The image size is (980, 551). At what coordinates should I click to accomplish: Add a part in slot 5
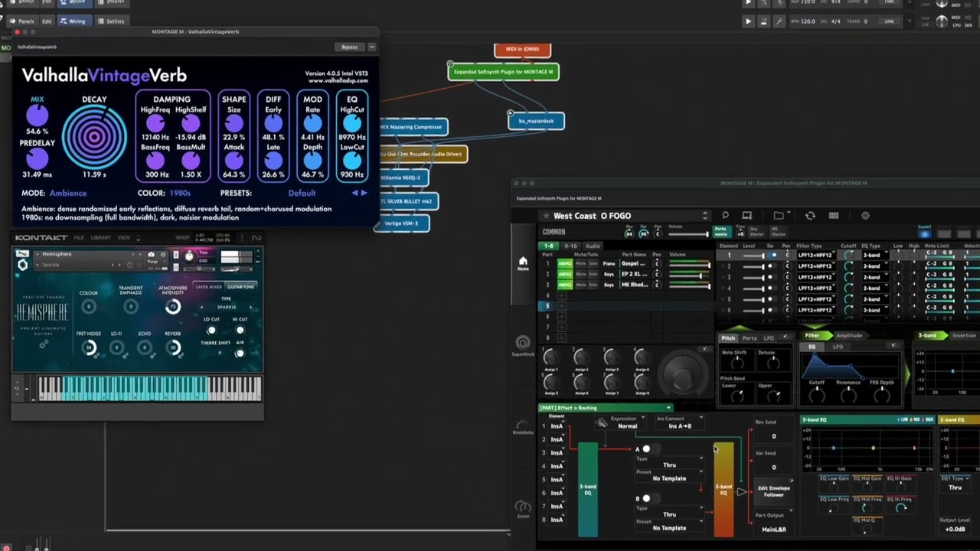tap(561, 306)
